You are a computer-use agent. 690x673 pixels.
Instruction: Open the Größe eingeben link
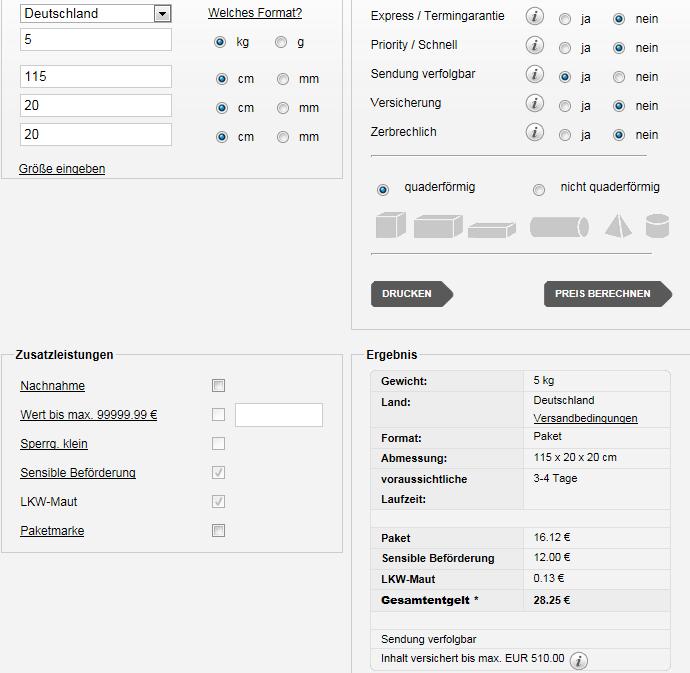pyautogui.click(x=62, y=169)
